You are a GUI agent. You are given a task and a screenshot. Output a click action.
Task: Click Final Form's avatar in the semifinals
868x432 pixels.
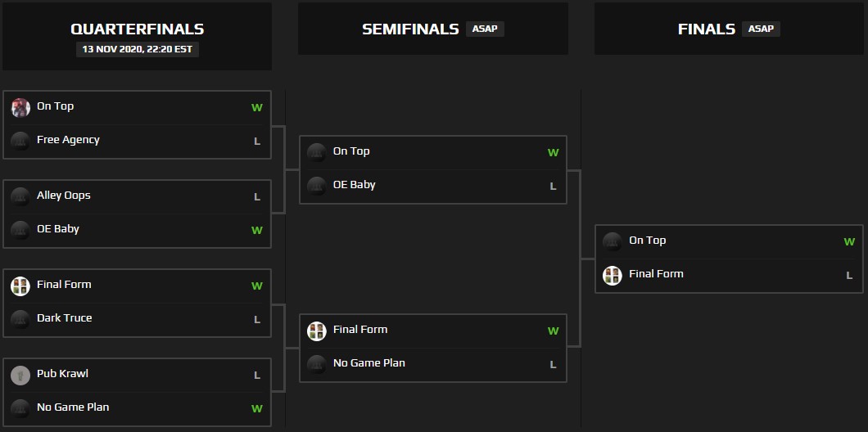pyautogui.click(x=317, y=331)
